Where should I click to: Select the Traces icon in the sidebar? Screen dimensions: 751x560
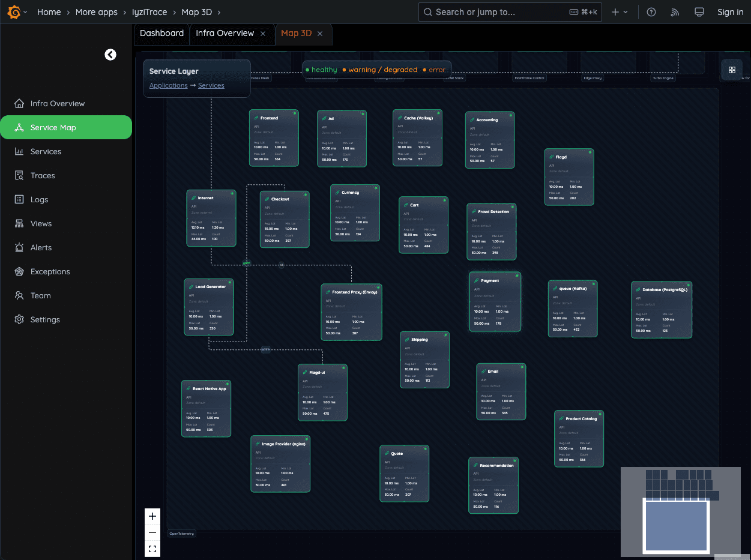[x=20, y=175]
